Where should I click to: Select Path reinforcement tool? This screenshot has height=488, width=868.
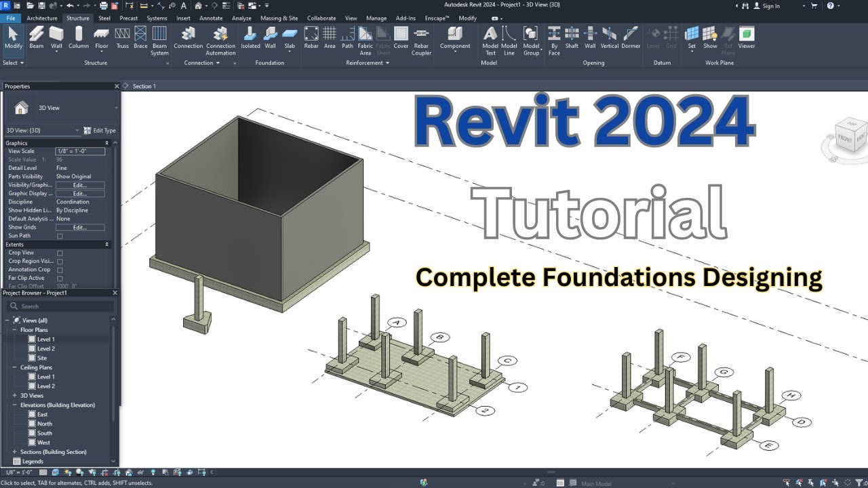[347, 38]
